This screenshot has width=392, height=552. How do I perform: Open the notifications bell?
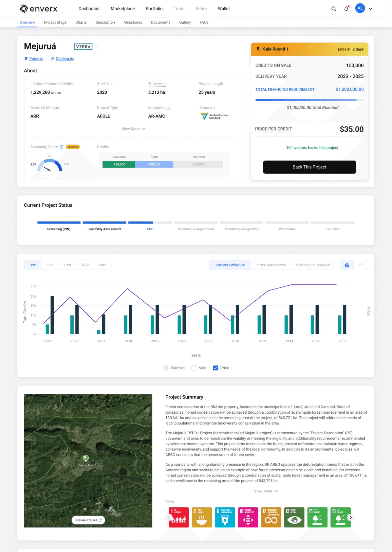[346, 9]
